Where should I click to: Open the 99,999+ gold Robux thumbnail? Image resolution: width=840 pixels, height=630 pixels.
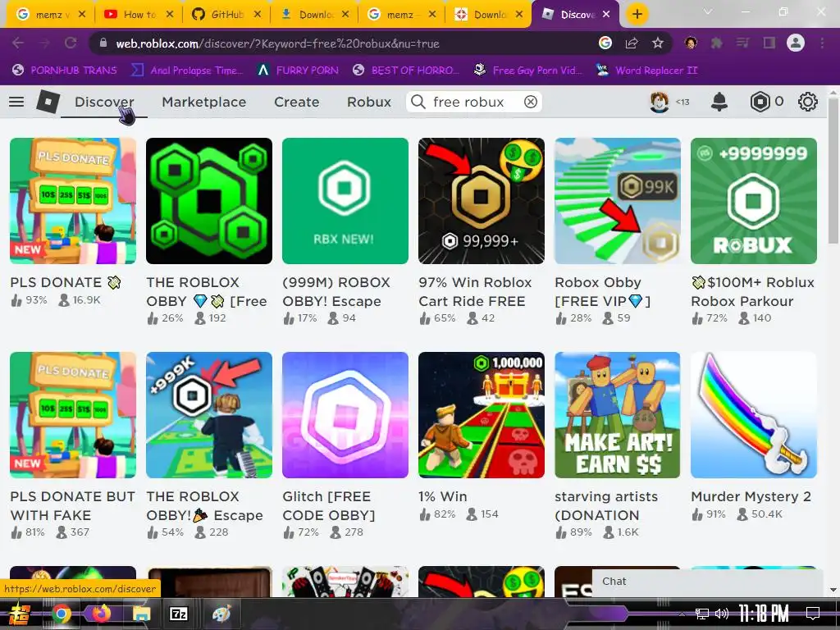tap(481, 201)
